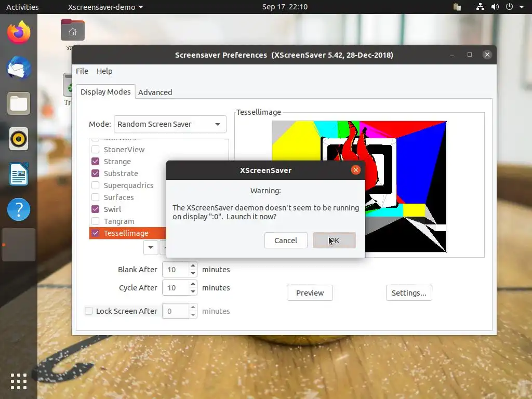Enable the Superquadrics screensaver checkbox

point(96,185)
